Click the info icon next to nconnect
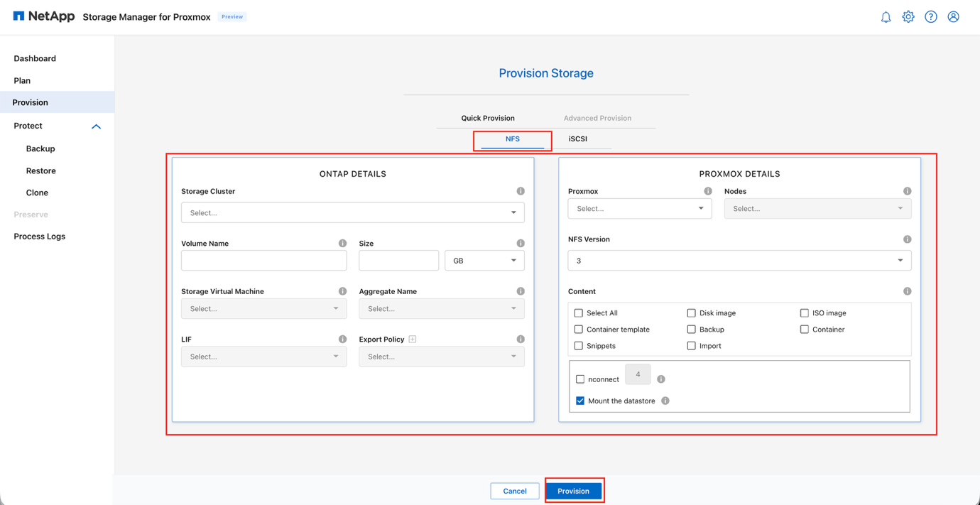980x505 pixels. [660, 379]
